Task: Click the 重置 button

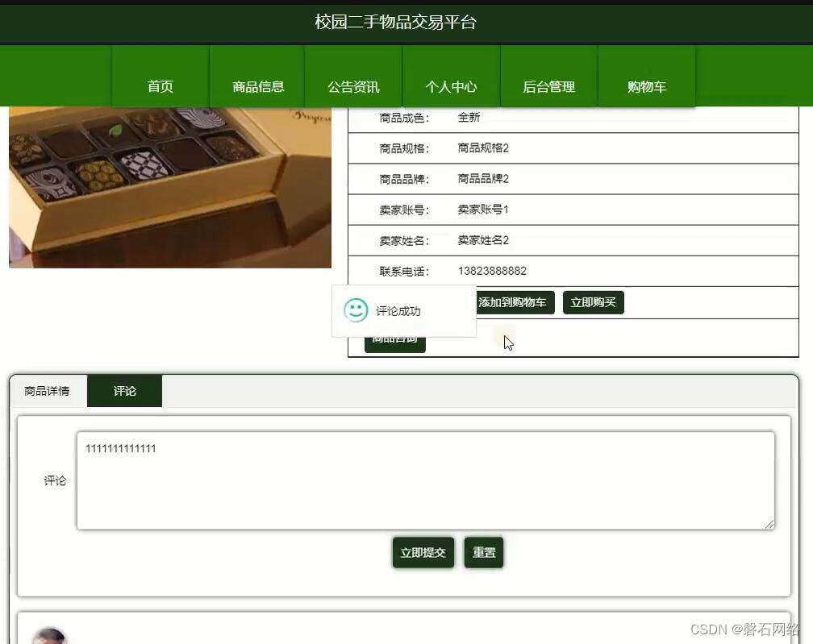Action: pyautogui.click(x=484, y=552)
